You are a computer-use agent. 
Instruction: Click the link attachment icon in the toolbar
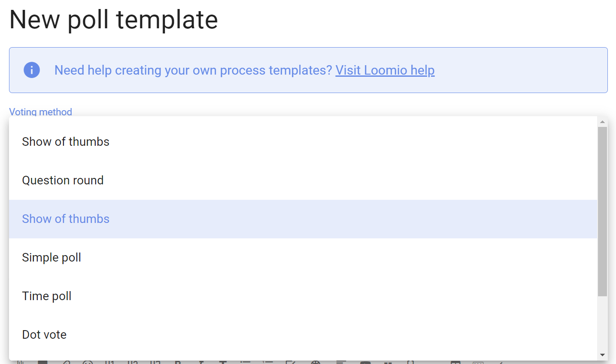(x=66, y=362)
